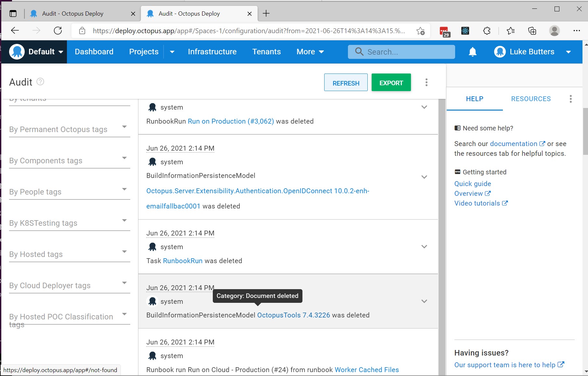Click the right-side page scrollbar
The width and height of the screenshot is (588, 376).
point(585,130)
